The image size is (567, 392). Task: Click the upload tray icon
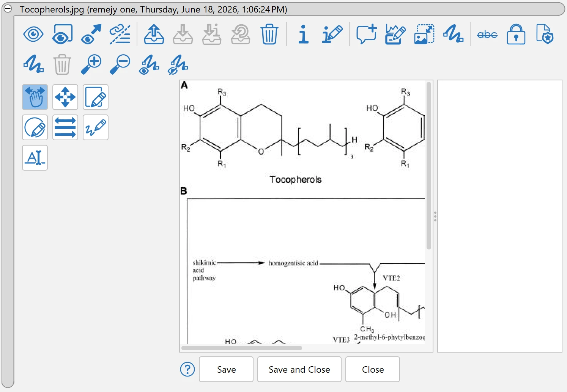pos(154,34)
